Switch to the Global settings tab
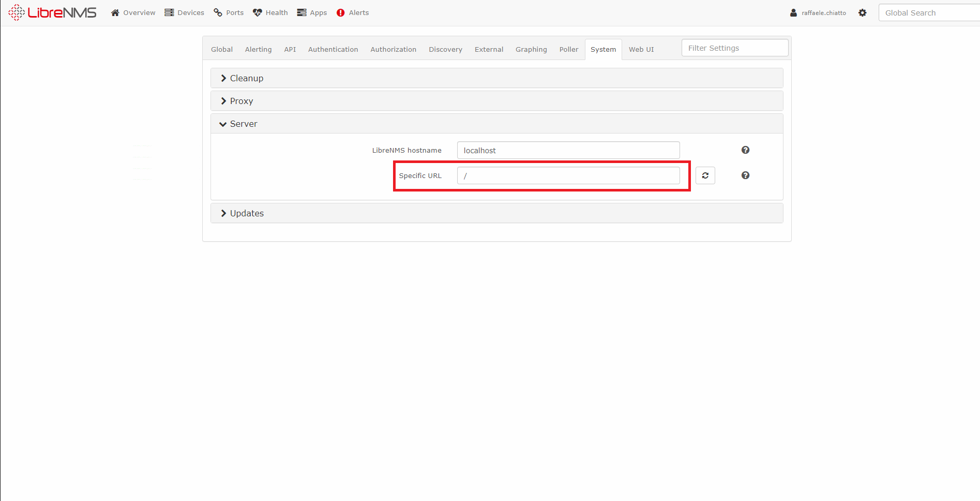Viewport: 980px width, 501px height. (x=222, y=49)
